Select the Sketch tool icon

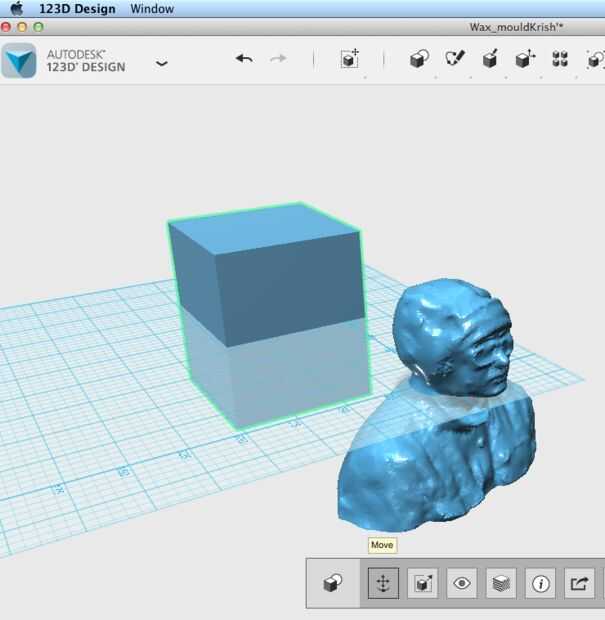click(455, 59)
